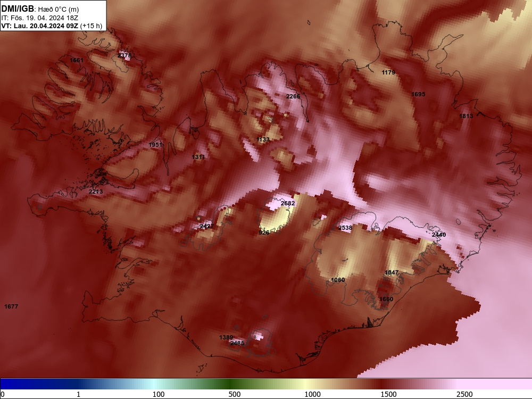Viewport: 532px width, 399px height.
Task: Select the 2213 label on the map
Action: tap(96, 192)
